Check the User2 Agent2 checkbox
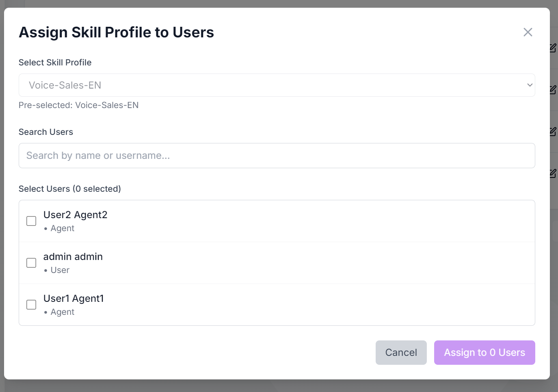Image resolution: width=558 pixels, height=392 pixels. (31, 221)
